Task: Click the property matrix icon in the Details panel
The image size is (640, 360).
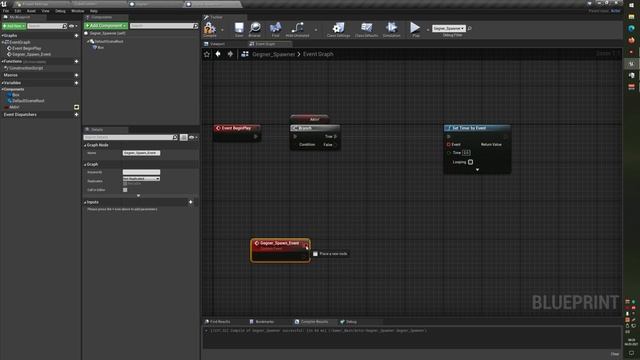Action: coord(184,138)
